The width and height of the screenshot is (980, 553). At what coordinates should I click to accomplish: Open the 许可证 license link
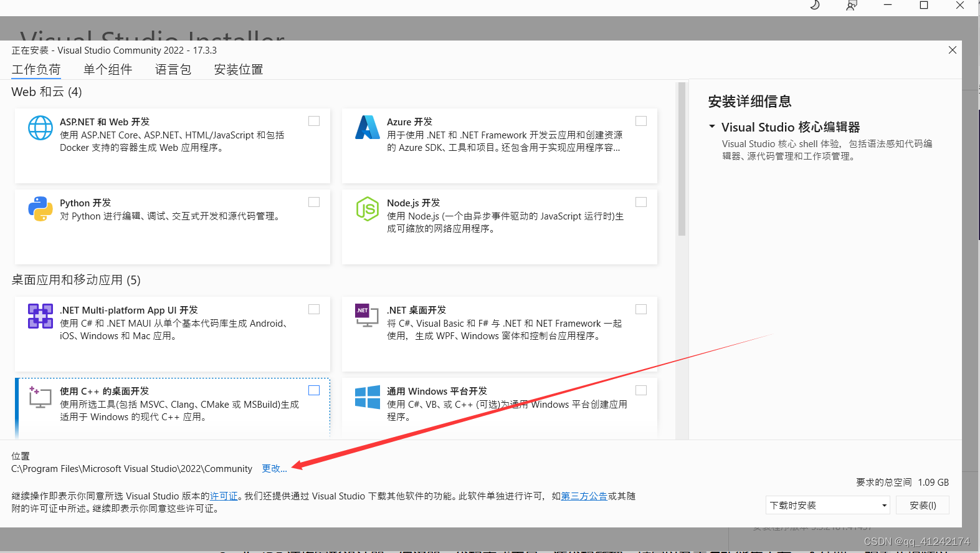pyautogui.click(x=224, y=496)
